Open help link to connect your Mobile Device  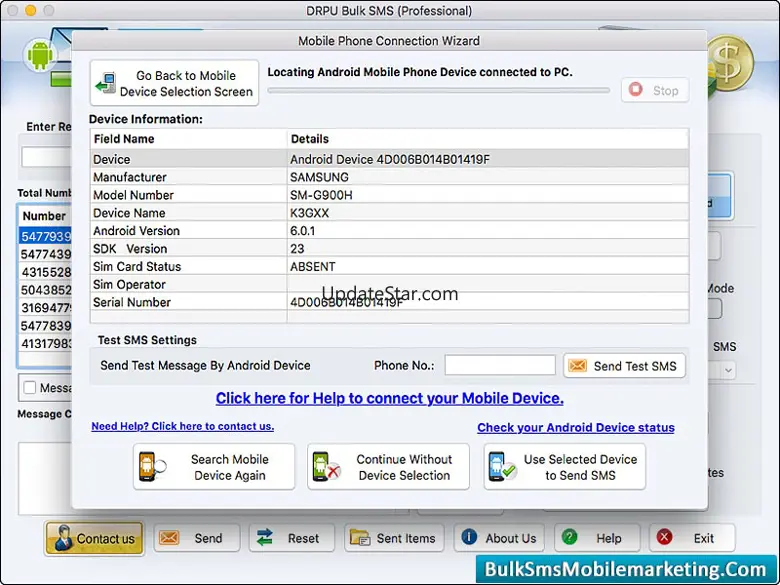390,398
